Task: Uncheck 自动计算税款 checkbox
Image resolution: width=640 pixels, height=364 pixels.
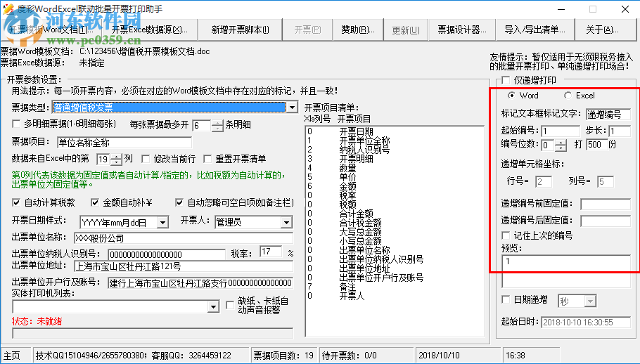Action: pos(16,202)
